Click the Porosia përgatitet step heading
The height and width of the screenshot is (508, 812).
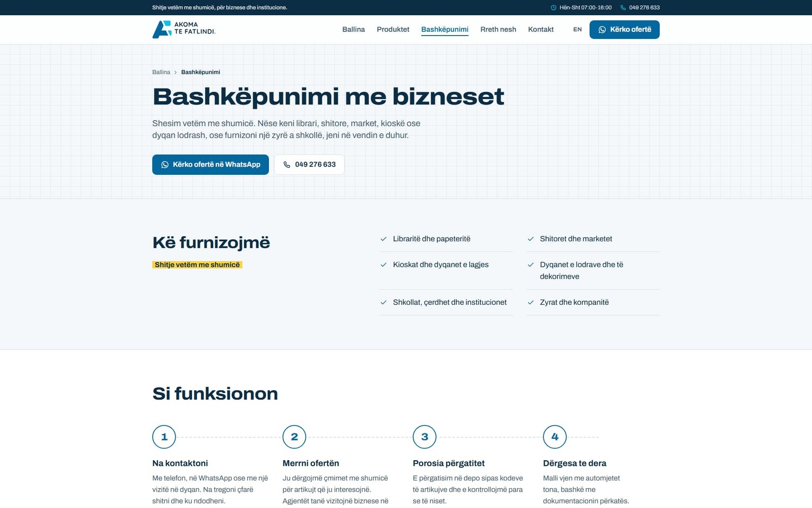449,463
